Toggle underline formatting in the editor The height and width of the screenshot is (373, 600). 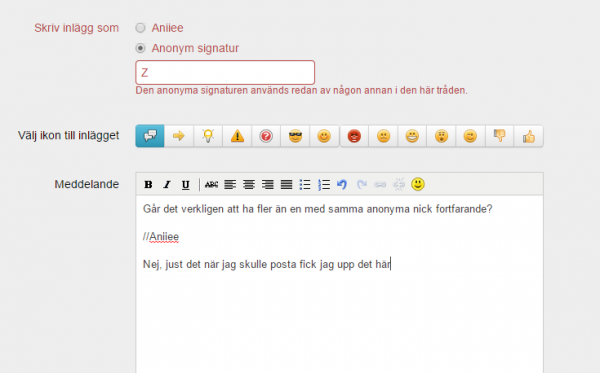(x=186, y=185)
